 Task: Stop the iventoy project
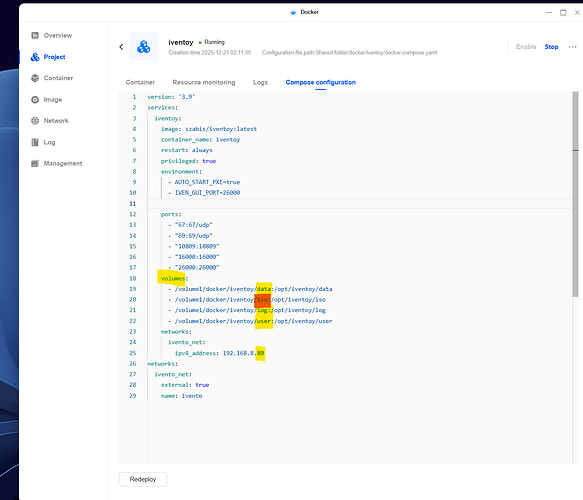tap(551, 47)
